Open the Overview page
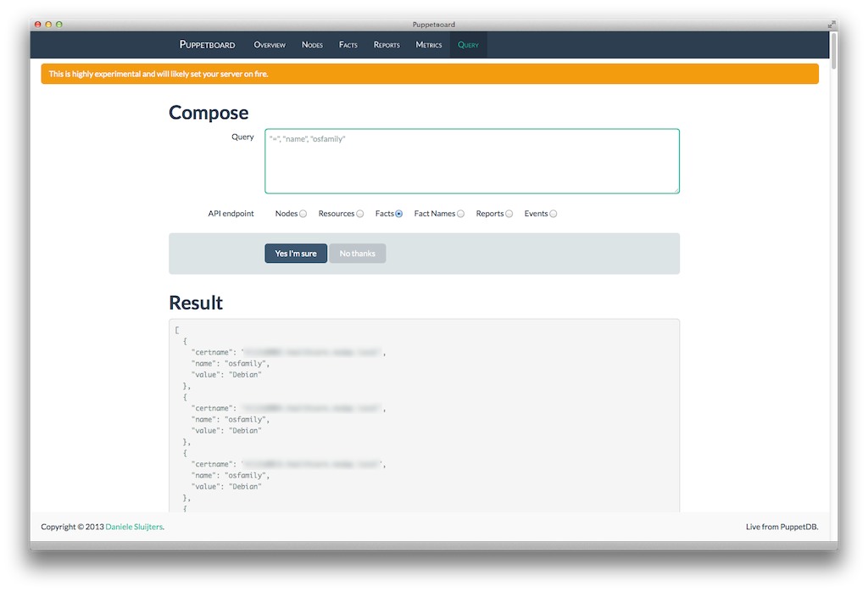Viewport: 868px width, 592px height. [x=270, y=45]
